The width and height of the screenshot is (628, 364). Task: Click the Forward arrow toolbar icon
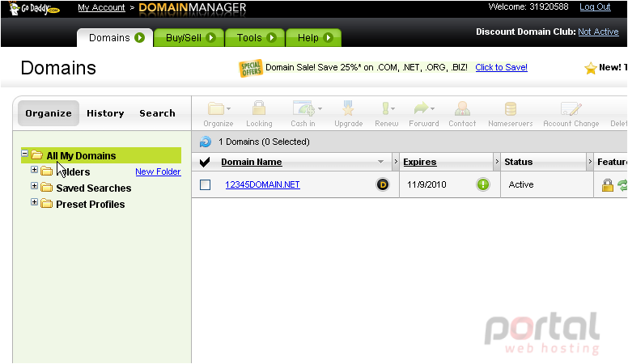coord(421,108)
